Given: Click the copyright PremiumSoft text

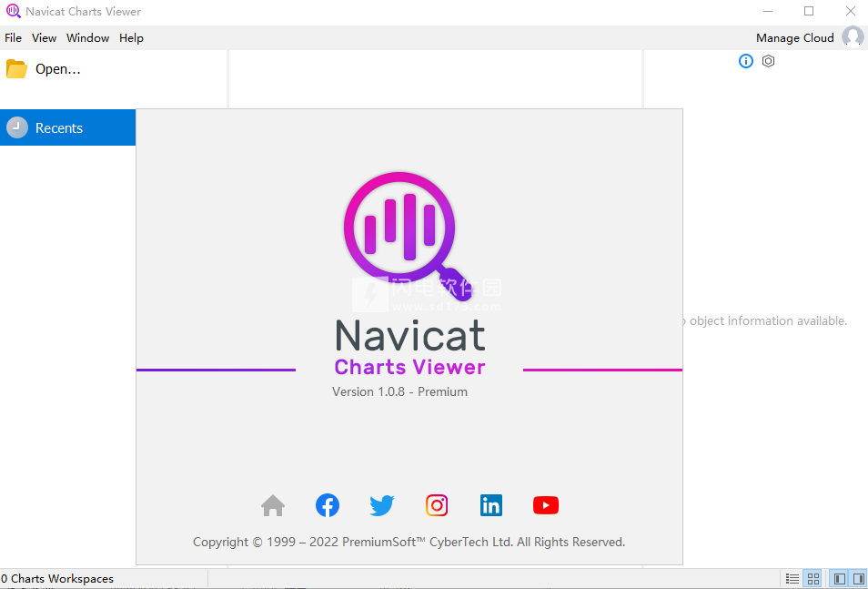Looking at the screenshot, I should [409, 542].
